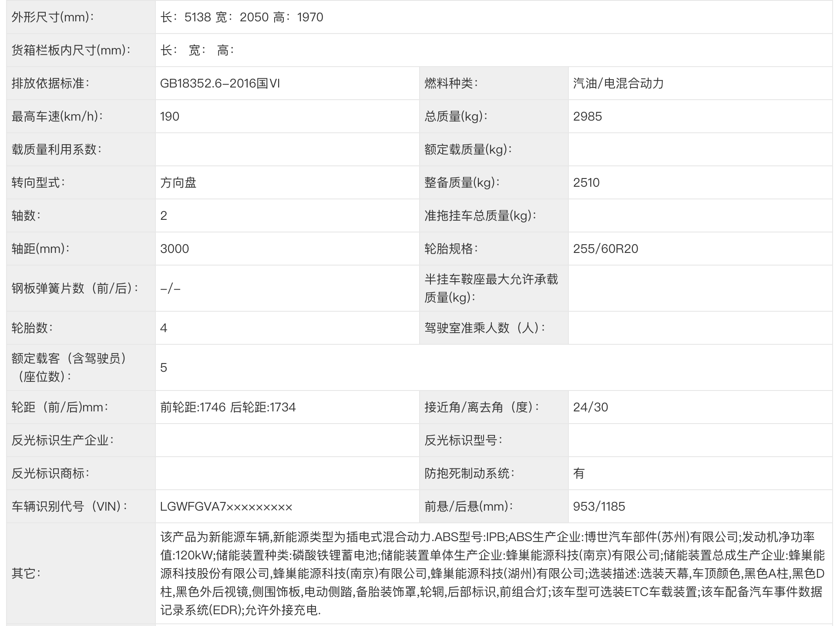Click the total mass value 2985
Image resolution: width=840 pixels, height=626 pixels.
(588, 116)
